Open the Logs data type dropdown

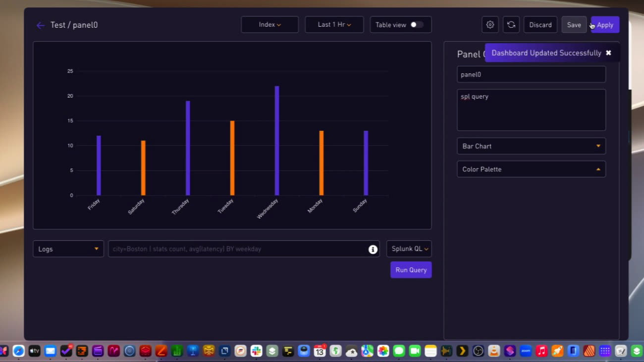click(68, 249)
